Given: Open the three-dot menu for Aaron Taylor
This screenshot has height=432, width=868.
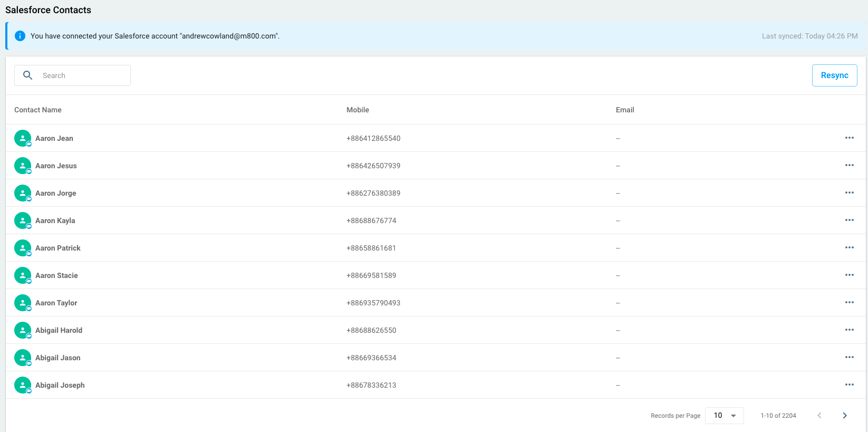Looking at the screenshot, I should pyautogui.click(x=849, y=303).
